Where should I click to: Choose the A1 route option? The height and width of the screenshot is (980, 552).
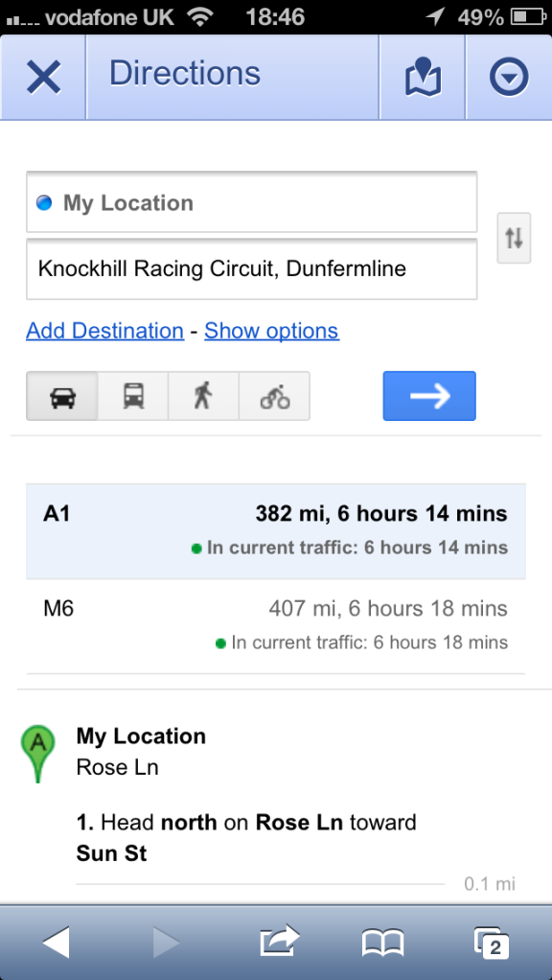coord(276,531)
